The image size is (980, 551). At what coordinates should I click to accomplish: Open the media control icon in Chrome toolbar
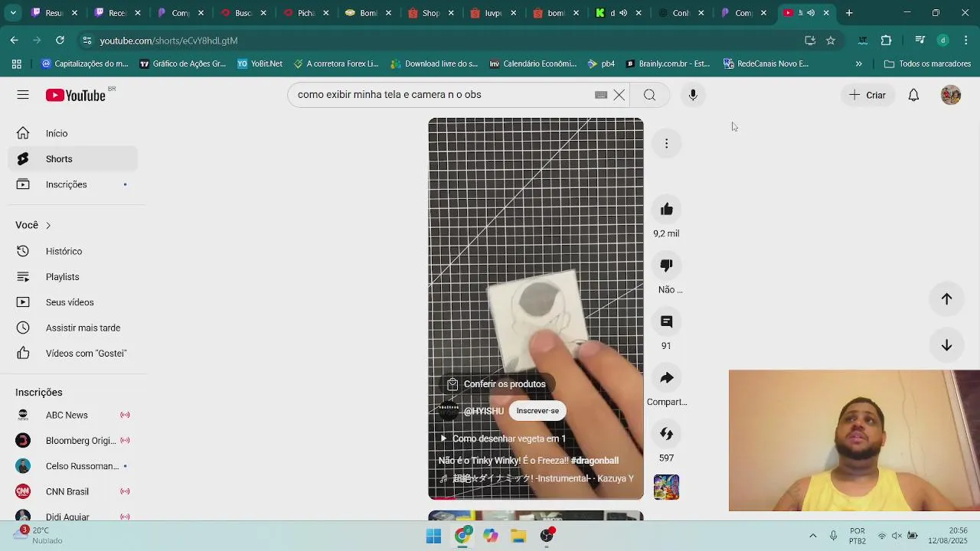click(920, 41)
